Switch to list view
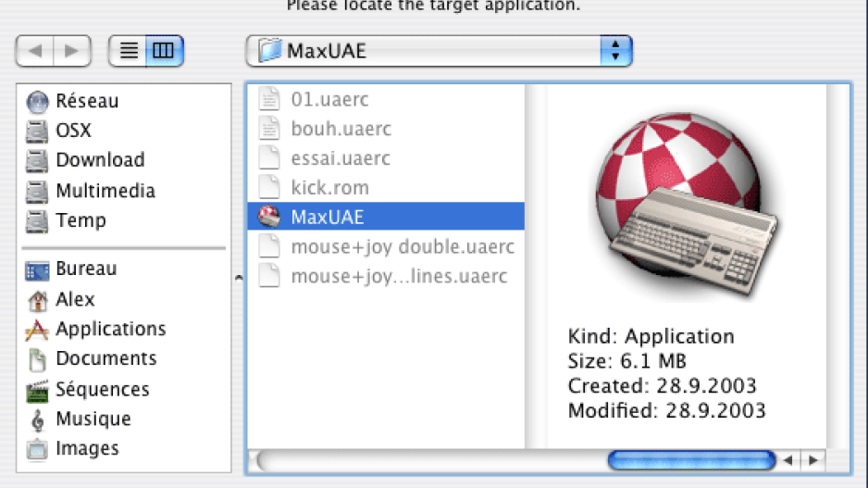 (x=128, y=51)
